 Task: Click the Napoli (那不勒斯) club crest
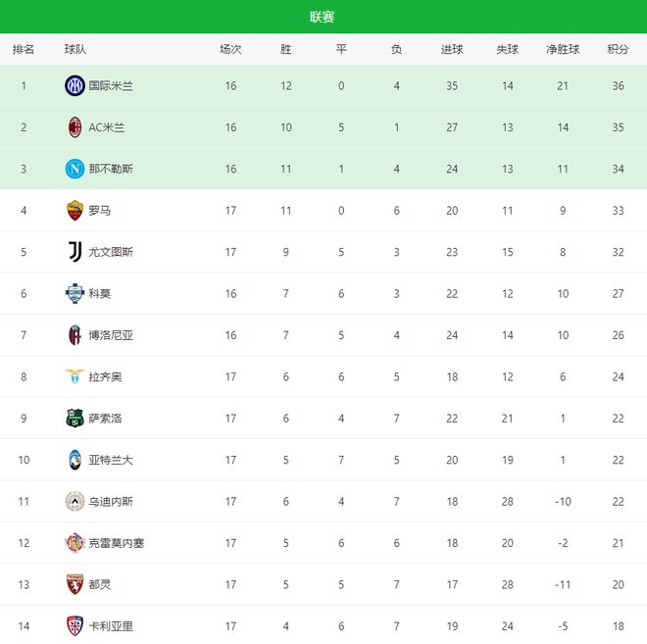click(75, 169)
